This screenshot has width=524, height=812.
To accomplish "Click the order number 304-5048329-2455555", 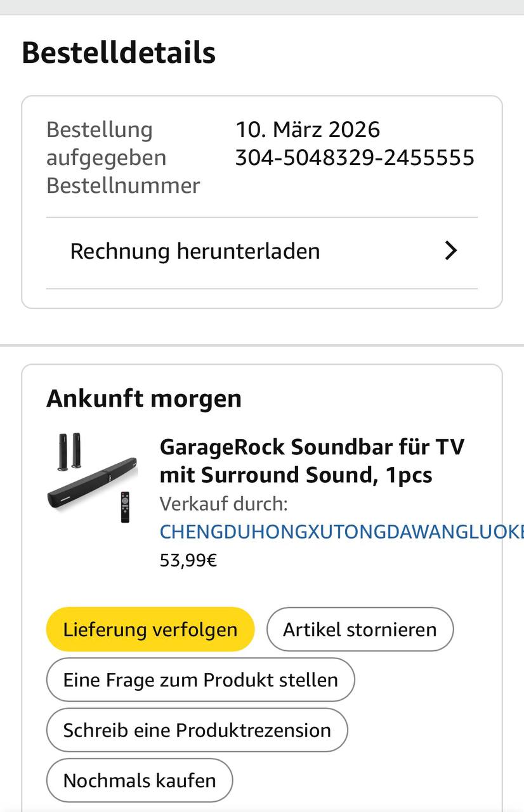I will 355,157.
